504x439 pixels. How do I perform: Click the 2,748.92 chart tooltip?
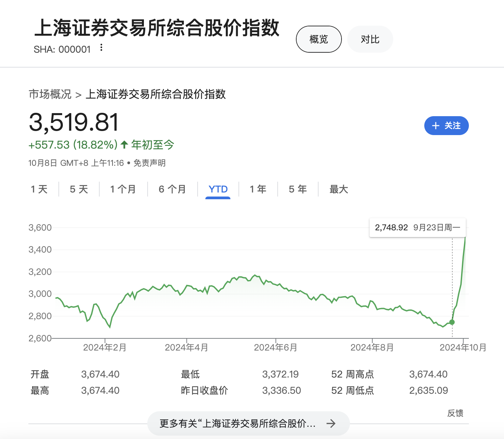[x=418, y=228]
